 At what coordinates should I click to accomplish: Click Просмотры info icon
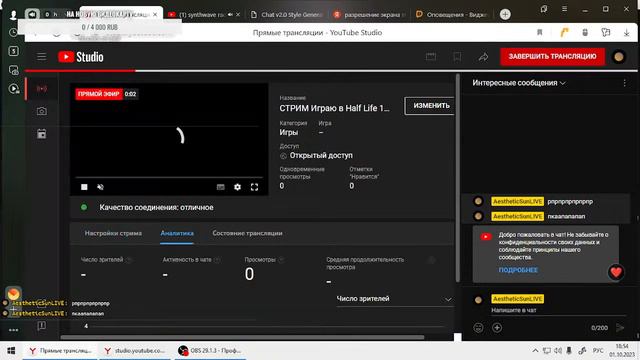281,260
